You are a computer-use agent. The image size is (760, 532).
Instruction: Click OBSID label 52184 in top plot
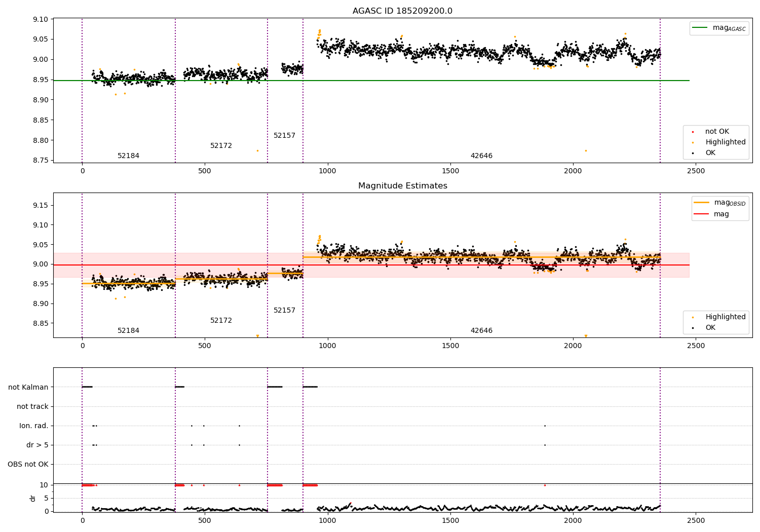128,156
